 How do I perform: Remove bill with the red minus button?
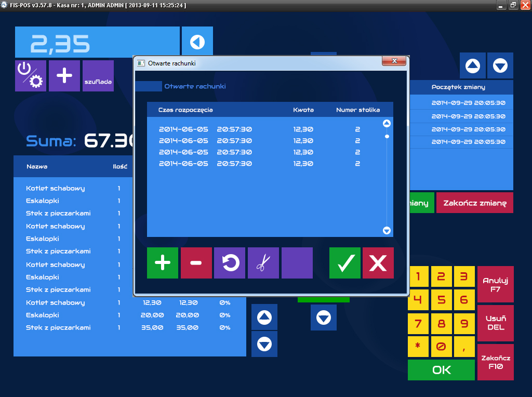pyautogui.click(x=196, y=263)
